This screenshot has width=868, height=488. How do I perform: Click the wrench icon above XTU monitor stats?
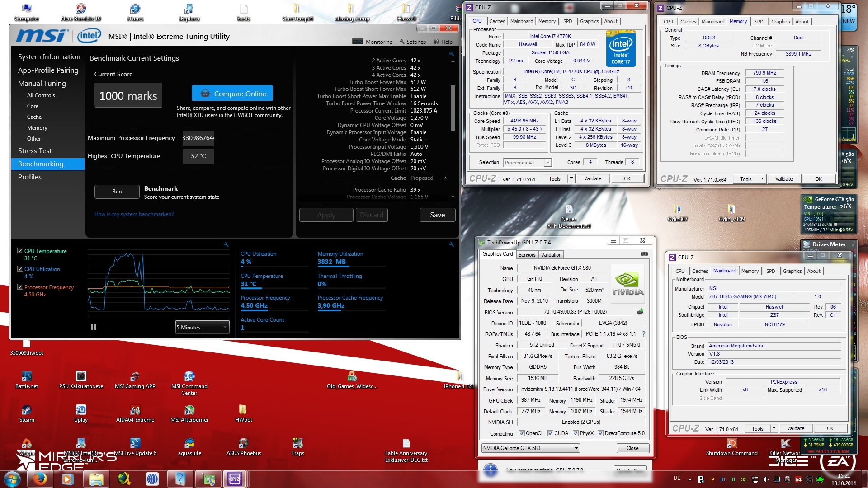[x=451, y=244]
